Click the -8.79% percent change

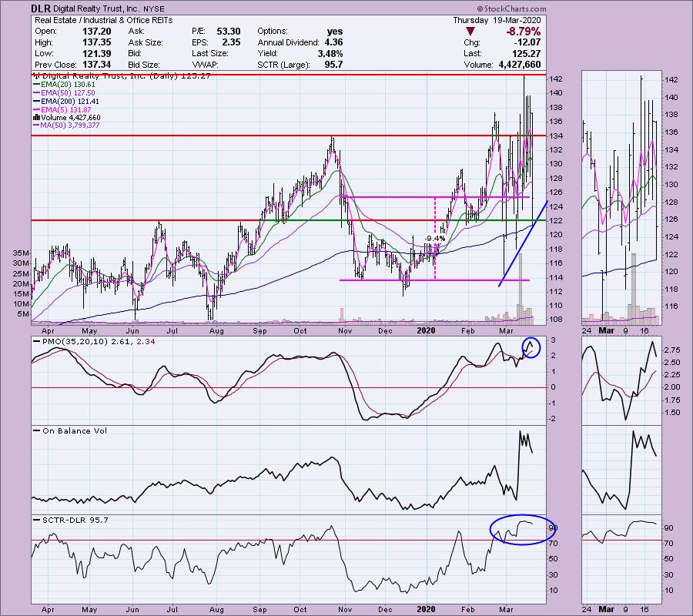click(x=523, y=32)
